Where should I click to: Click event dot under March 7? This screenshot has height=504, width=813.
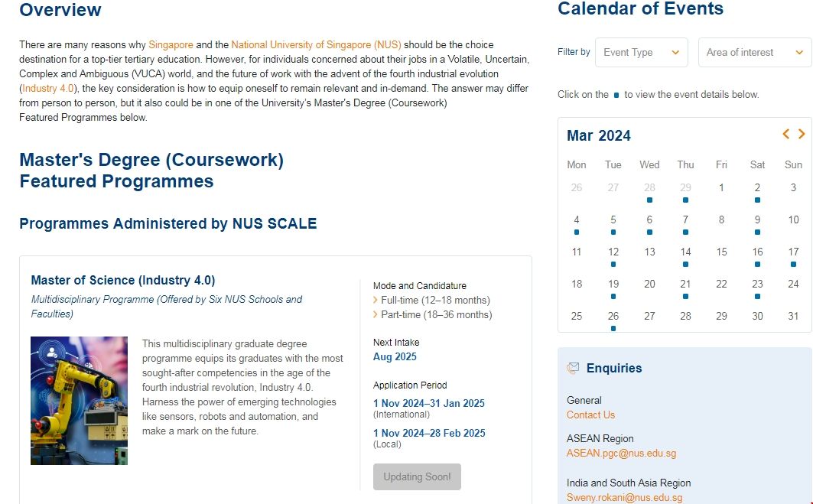pos(685,232)
